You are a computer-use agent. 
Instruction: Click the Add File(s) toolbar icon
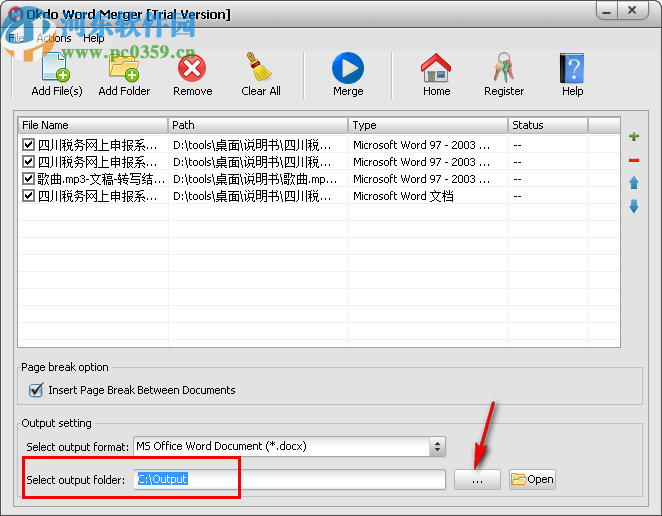(56, 68)
